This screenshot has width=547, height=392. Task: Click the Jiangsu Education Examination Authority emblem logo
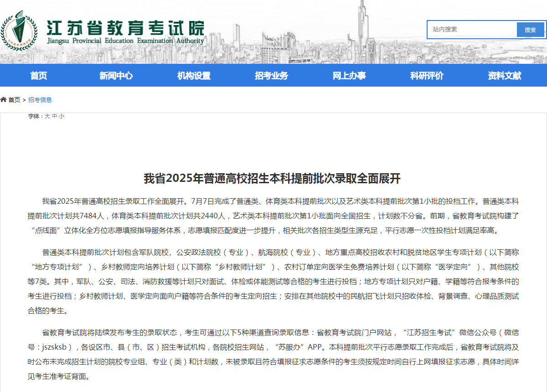19,30
